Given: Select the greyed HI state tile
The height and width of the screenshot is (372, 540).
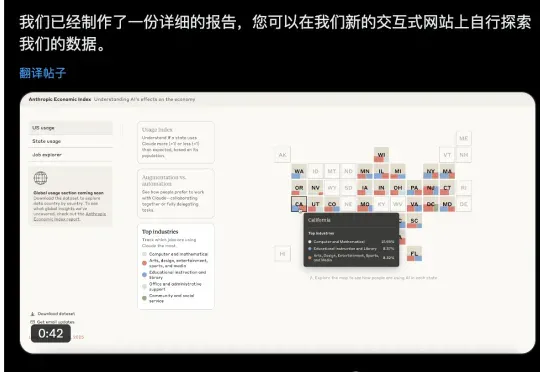Looking at the screenshot, I should point(282,254).
